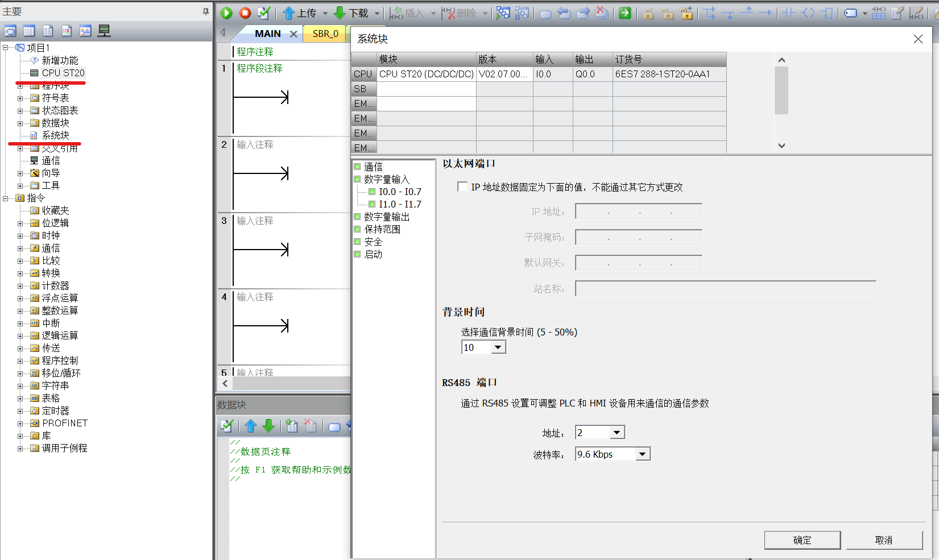This screenshot has width=939, height=560.
Task: Enable the fixed IP address checkbox
Action: click(x=462, y=187)
